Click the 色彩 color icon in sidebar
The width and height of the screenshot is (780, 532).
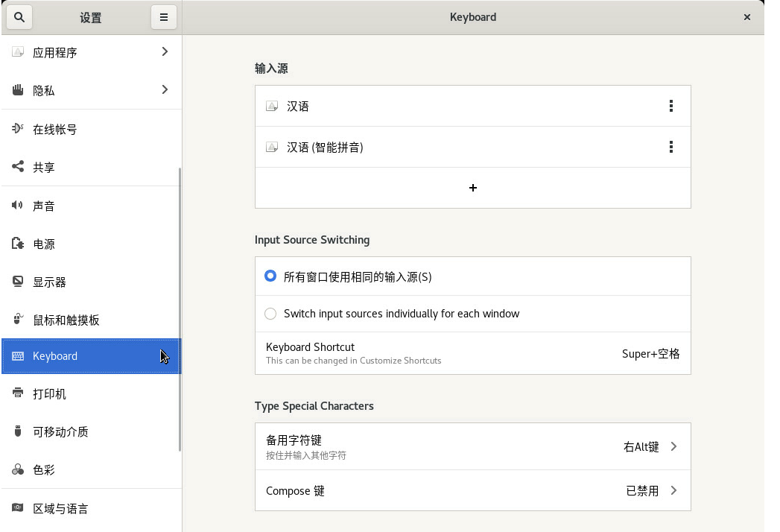point(18,469)
